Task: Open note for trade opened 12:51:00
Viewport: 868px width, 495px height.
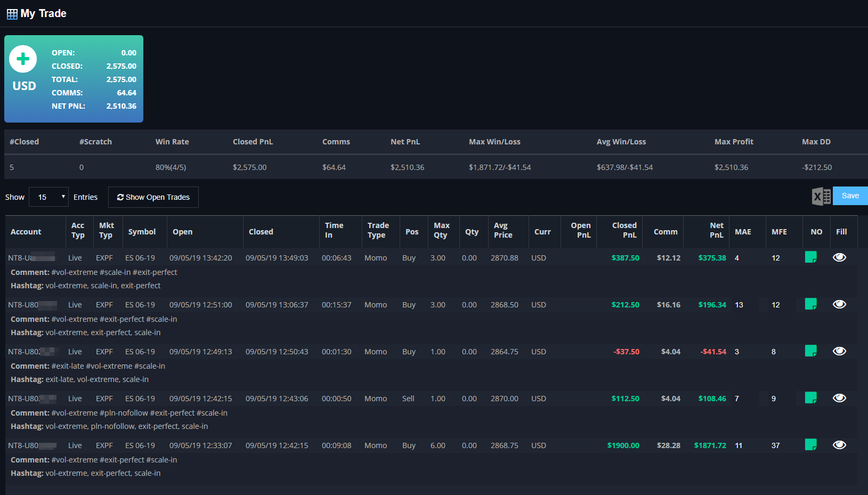Action: (x=810, y=304)
